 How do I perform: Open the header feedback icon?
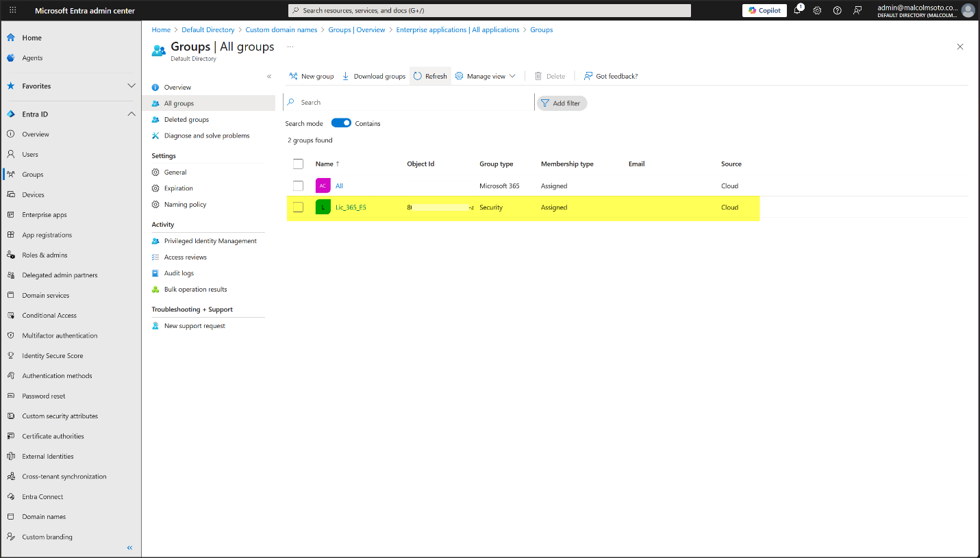(x=857, y=10)
